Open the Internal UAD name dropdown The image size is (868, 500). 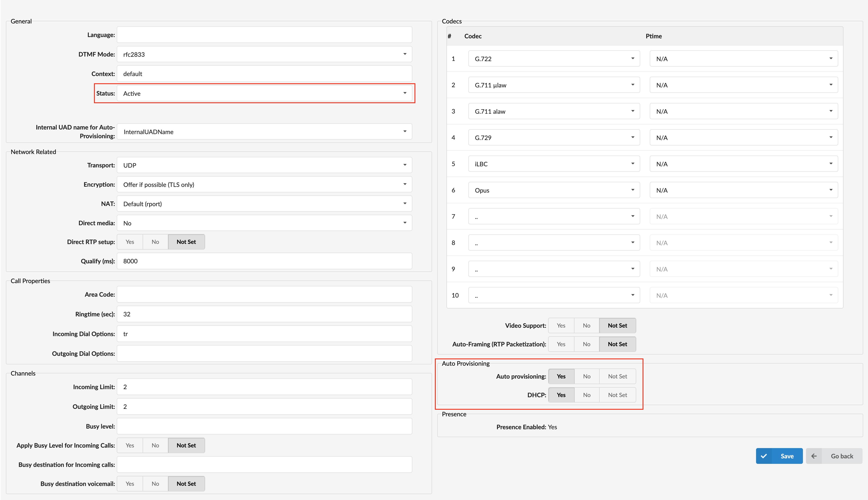(264, 132)
